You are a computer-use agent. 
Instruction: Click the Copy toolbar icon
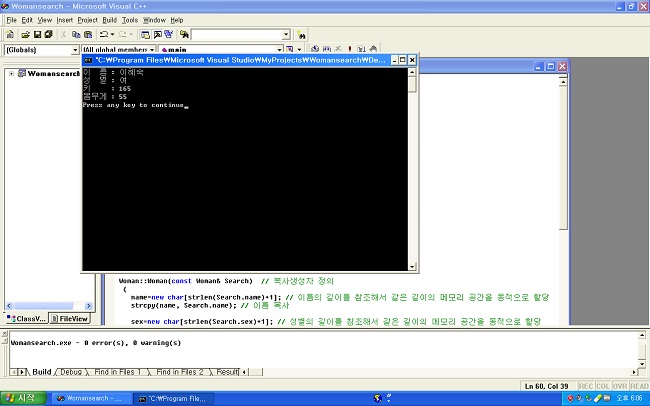pos(76,34)
